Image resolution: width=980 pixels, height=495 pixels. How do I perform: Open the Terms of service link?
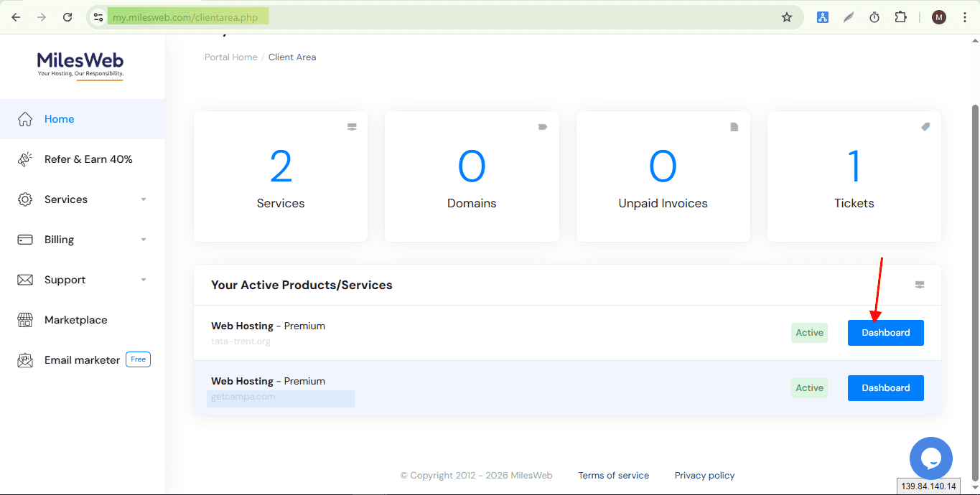coord(613,476)
